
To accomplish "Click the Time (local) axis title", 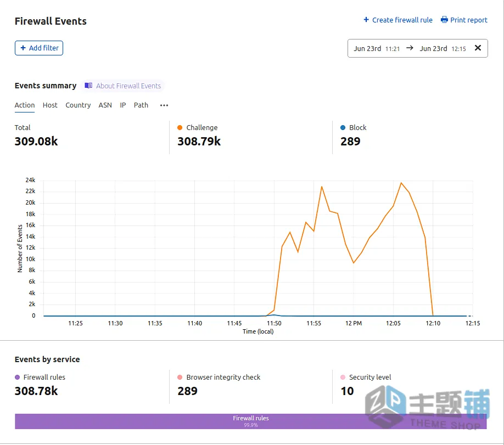I will coord(258,331).
